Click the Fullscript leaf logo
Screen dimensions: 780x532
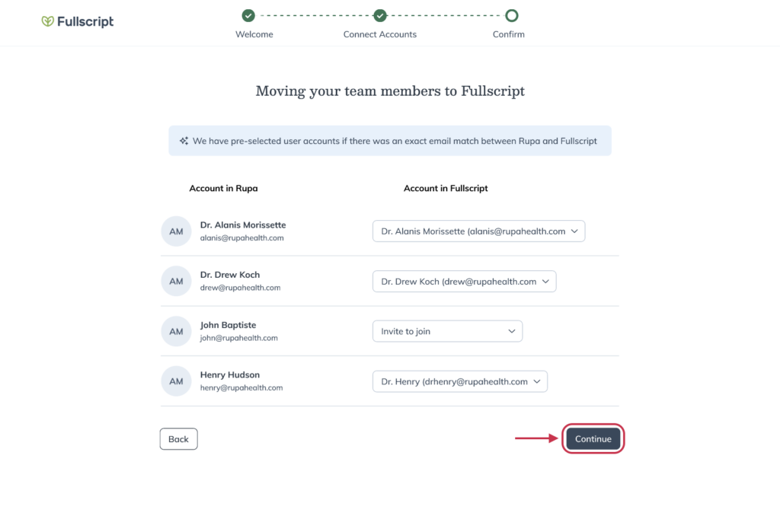pyautogui.click(x=48, y=21)
